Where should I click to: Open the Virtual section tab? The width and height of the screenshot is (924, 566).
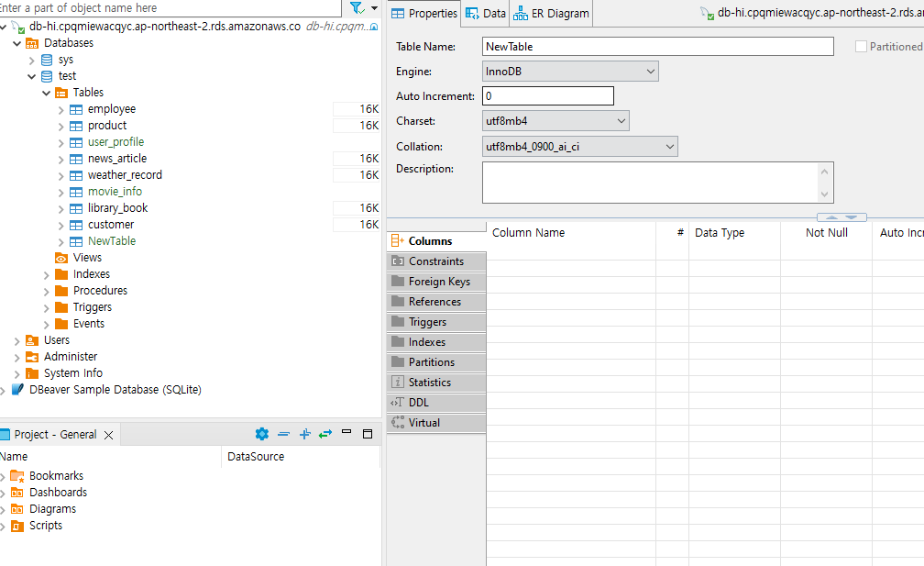pos(436,423)
